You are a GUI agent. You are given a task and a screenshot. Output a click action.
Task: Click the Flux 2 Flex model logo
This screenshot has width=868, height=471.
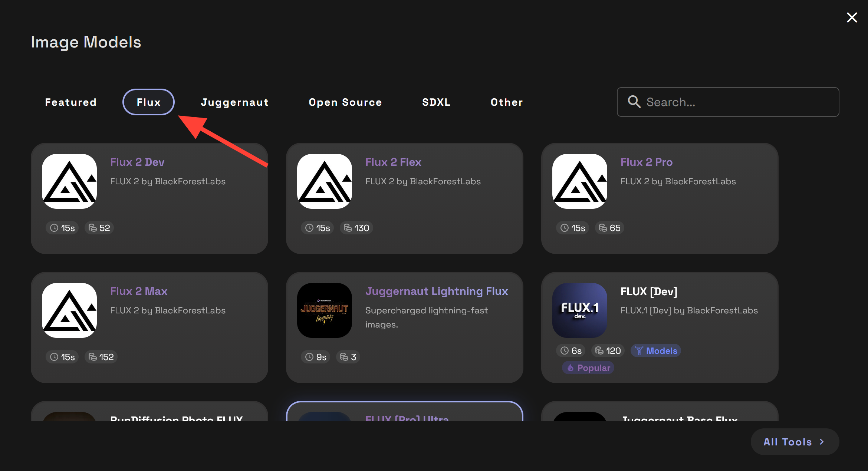[325, 181]
